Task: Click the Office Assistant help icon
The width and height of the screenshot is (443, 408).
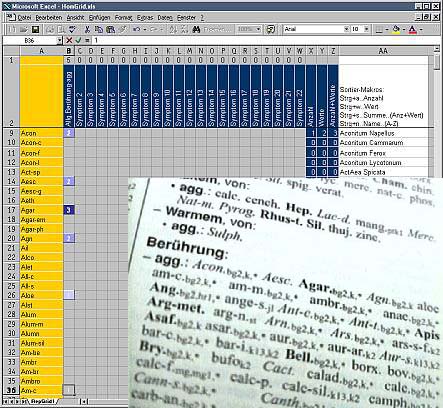Action: click(x=271, y=29)
